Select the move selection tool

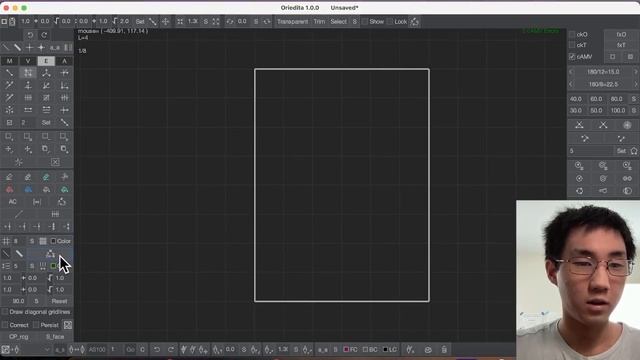pos(9,149)
